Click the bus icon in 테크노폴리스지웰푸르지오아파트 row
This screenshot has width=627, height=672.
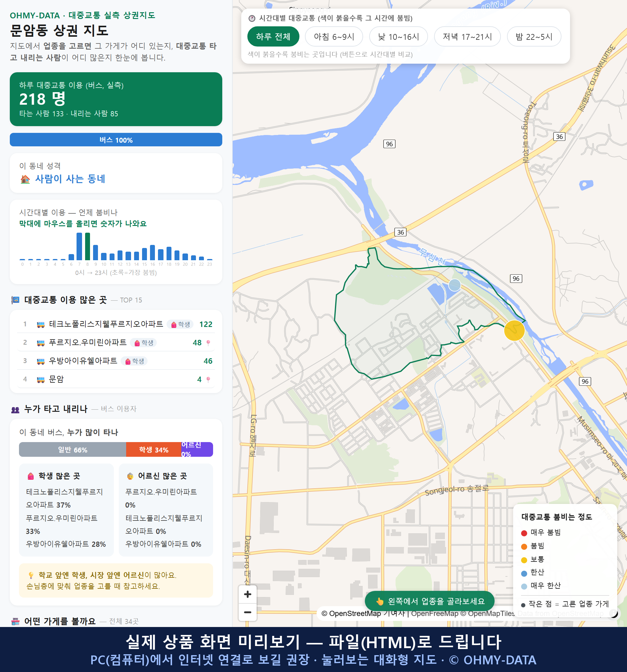click(x=40, y=325)
